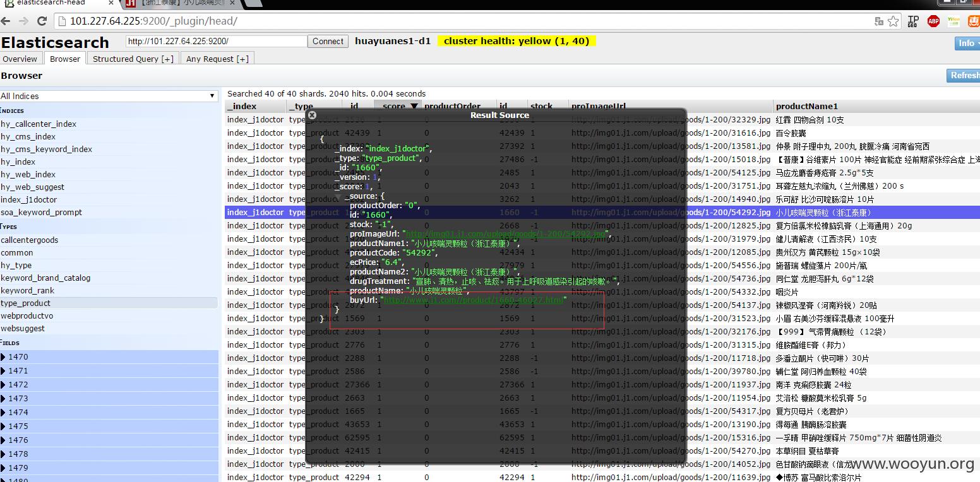Open the proImageUrl link in Result Source
This screenshot has width=980, height=482.
tap(505, 234)
